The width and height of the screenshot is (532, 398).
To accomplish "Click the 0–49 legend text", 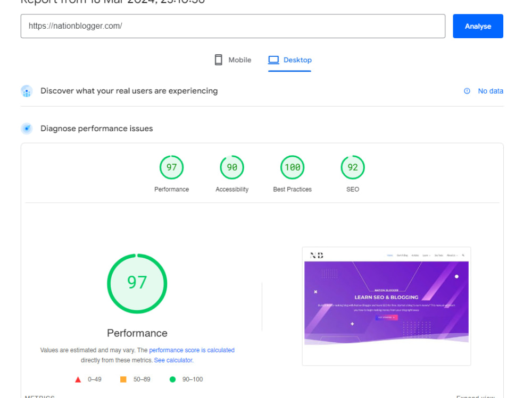I will tap(94, 379).
